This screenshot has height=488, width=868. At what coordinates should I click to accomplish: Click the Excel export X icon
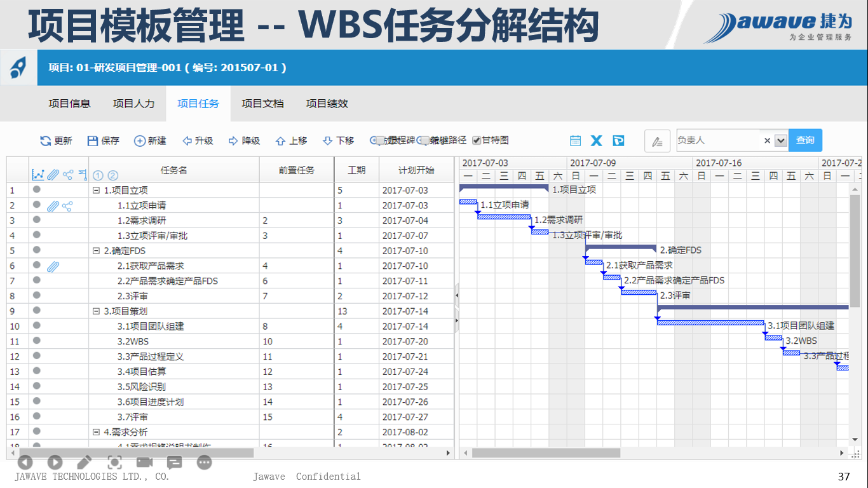[x=596, y=140]
